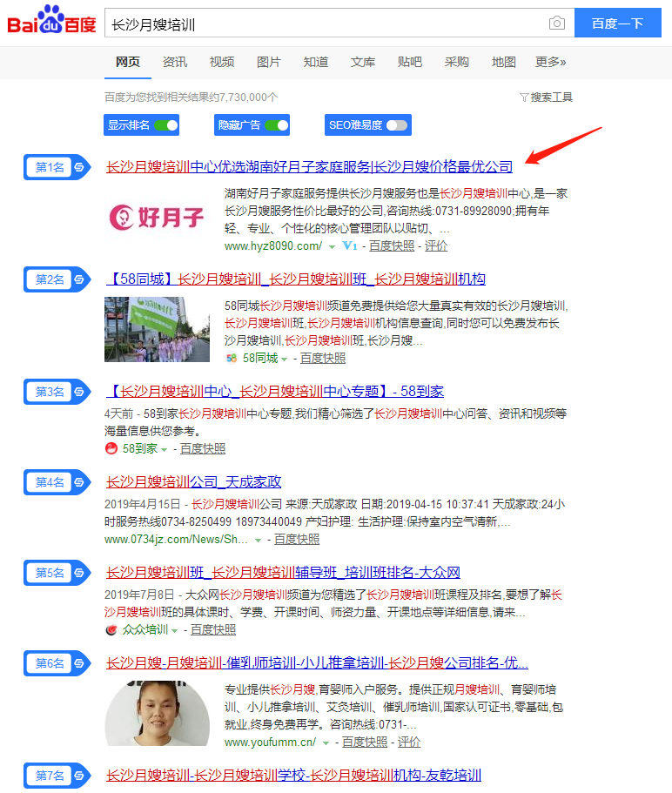
Task: Expand dropdown arrow next to 58到家
Action: pyautogui.click(x=164, y=450)
